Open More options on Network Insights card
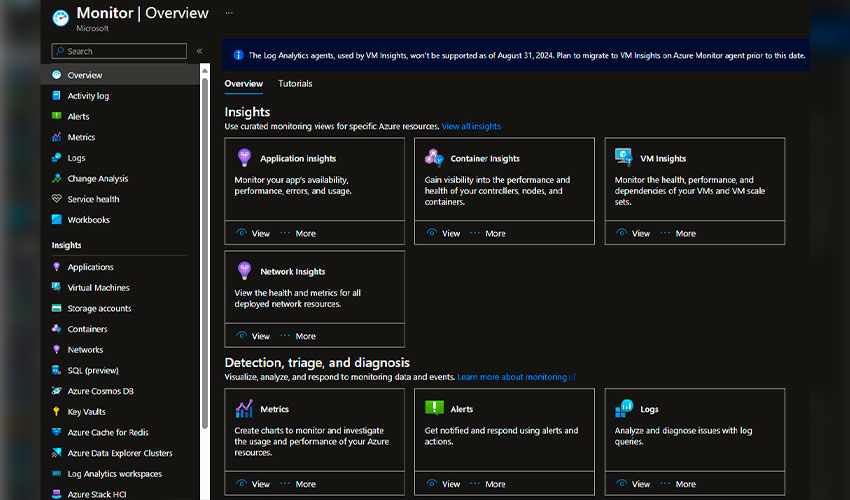 298,336
